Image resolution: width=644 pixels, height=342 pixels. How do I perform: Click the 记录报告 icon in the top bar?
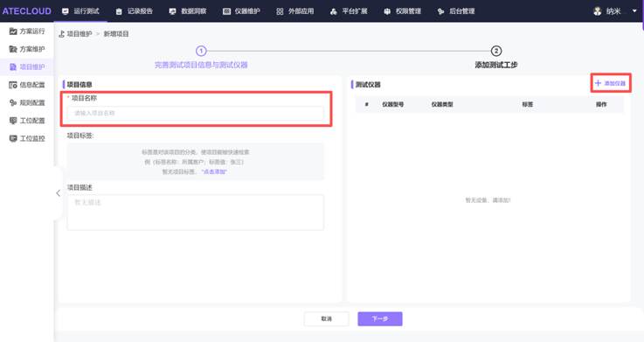tap(119, 11)
